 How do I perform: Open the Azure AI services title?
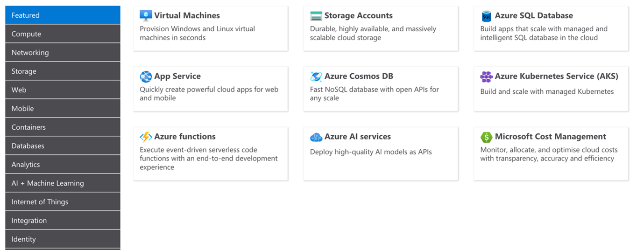[x=358, y=137]
